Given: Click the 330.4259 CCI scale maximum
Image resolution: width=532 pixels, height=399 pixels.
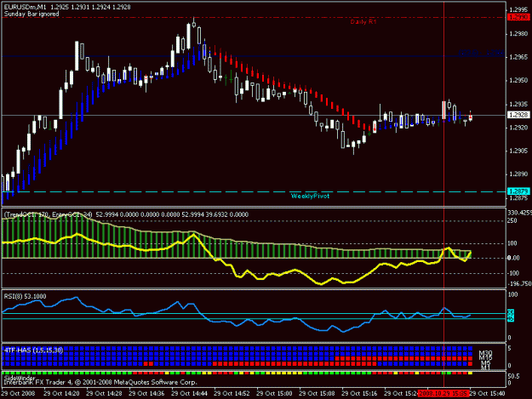Looking at the screenshot, I should (519, 213).
